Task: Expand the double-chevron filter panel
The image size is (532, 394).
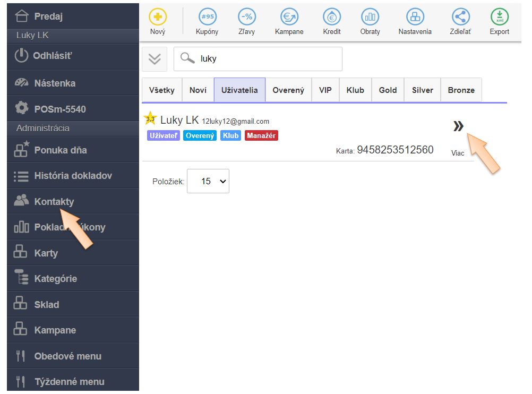Action: [155, 59]
